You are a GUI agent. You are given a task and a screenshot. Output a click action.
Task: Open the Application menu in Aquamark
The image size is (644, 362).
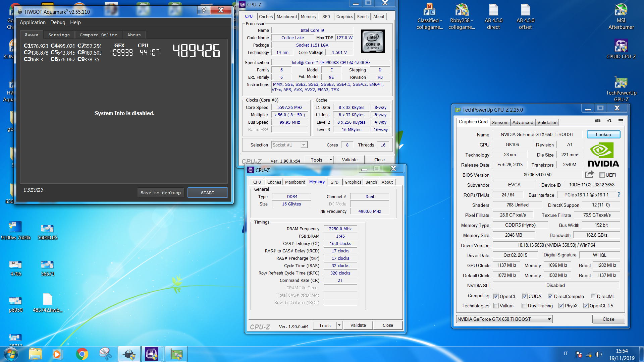(33, 22)
